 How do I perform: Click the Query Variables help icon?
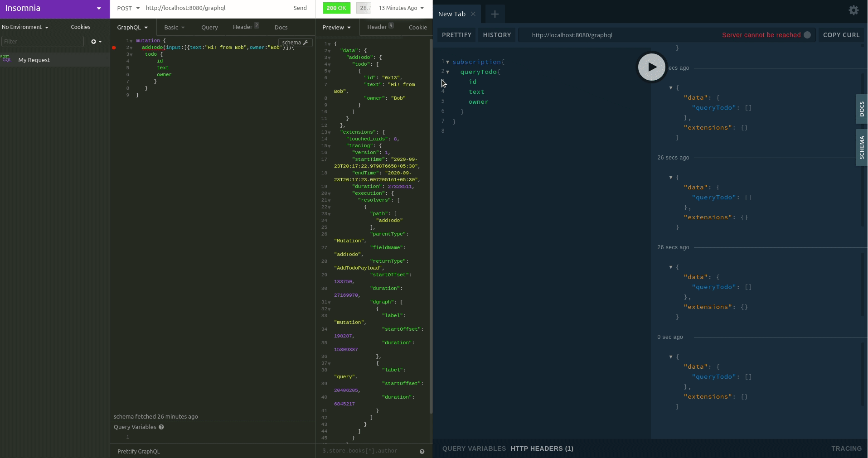[x=161, y=427]
